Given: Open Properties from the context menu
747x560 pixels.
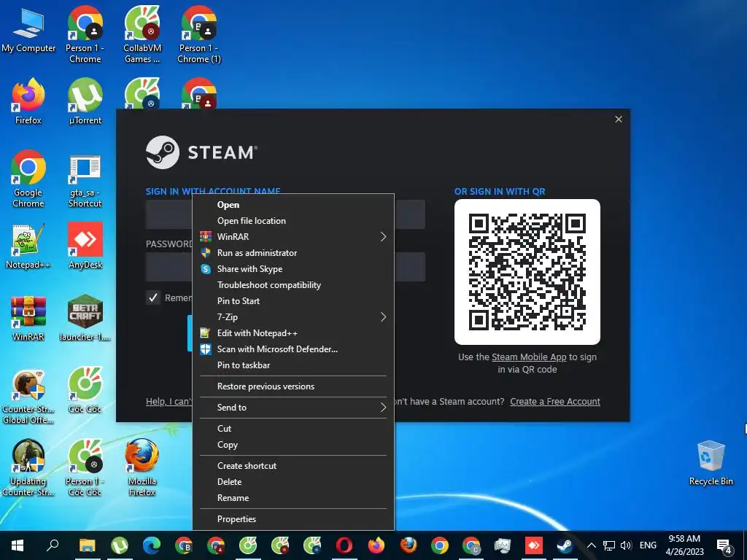Looking at the screenshot, I should pyautogui.click(x=293, y=519).
